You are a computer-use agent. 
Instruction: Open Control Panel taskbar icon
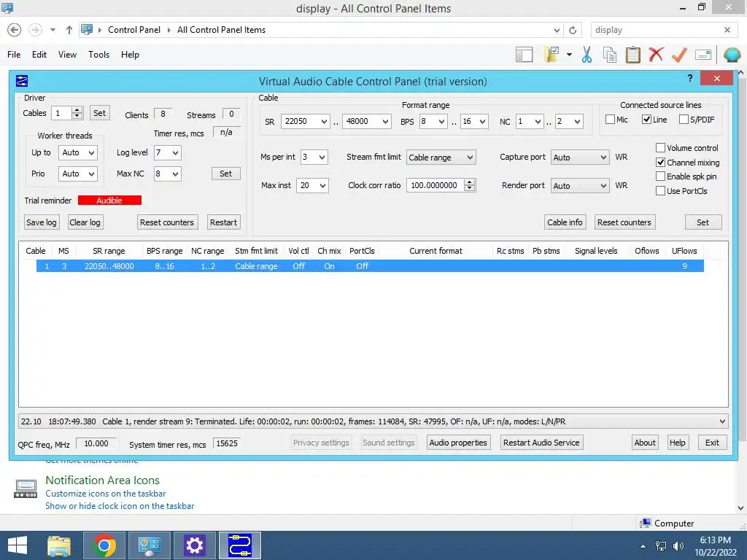click(149, 545)
